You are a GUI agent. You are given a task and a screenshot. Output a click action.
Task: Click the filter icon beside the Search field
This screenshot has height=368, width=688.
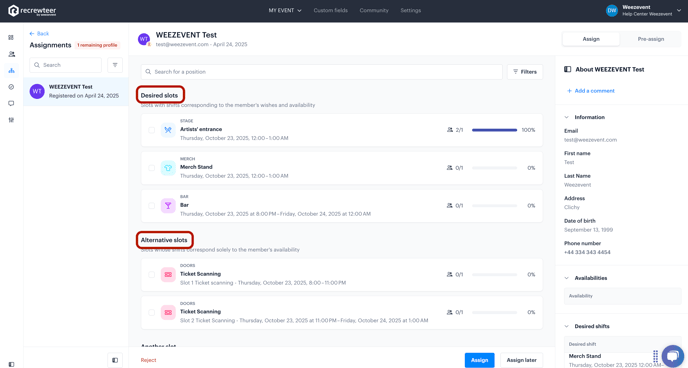point(115,65)
